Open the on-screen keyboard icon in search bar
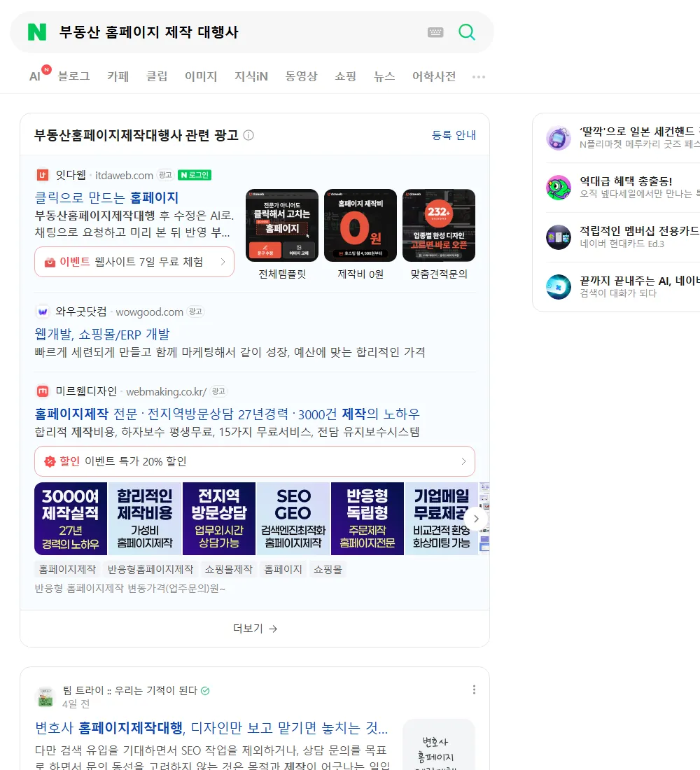The width and height of the screenshot is (700, 770). click(435, 32)
